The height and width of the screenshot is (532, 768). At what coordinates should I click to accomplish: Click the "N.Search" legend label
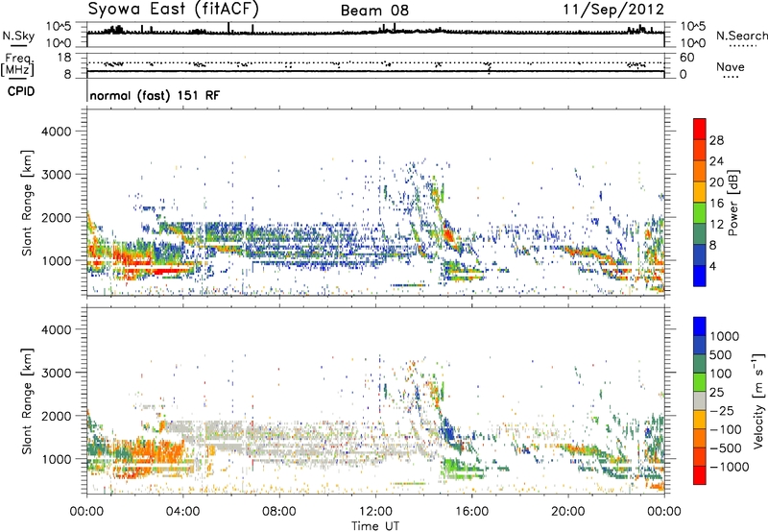(x=741, y=36)
